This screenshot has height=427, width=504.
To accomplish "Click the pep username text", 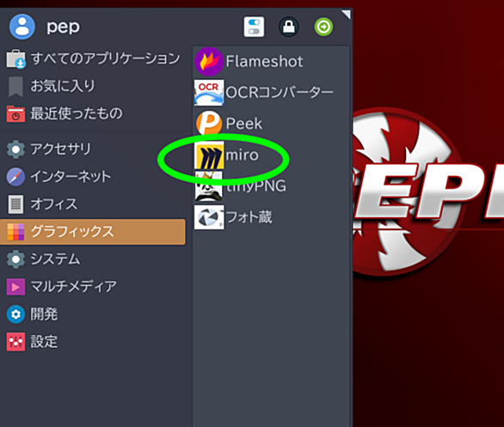I will 64,27.
